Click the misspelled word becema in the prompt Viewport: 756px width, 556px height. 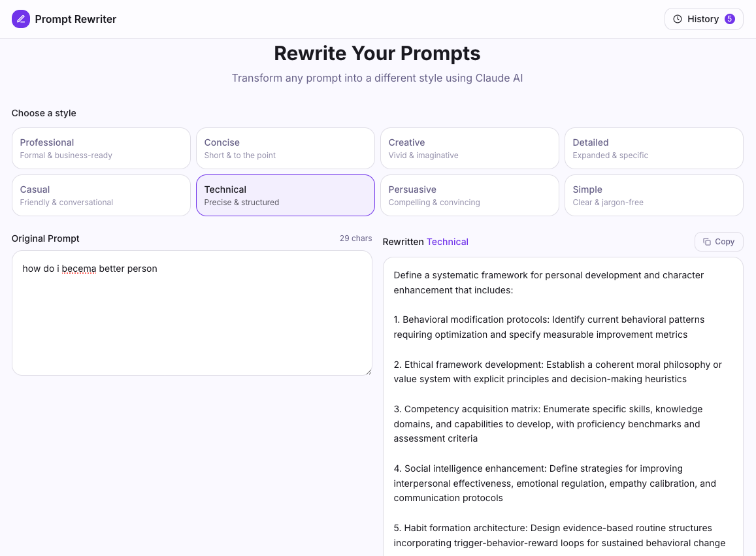[x=80, y=269]
